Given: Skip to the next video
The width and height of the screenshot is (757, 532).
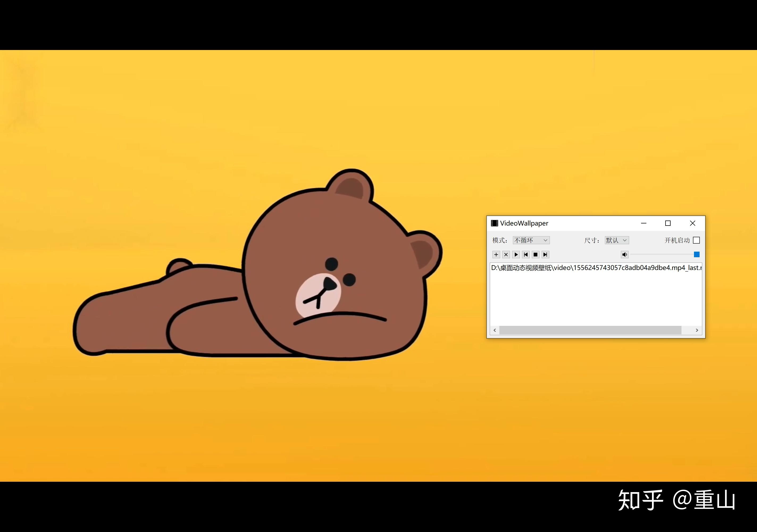Looking at the screenshot, I should (x=545, y=254).
